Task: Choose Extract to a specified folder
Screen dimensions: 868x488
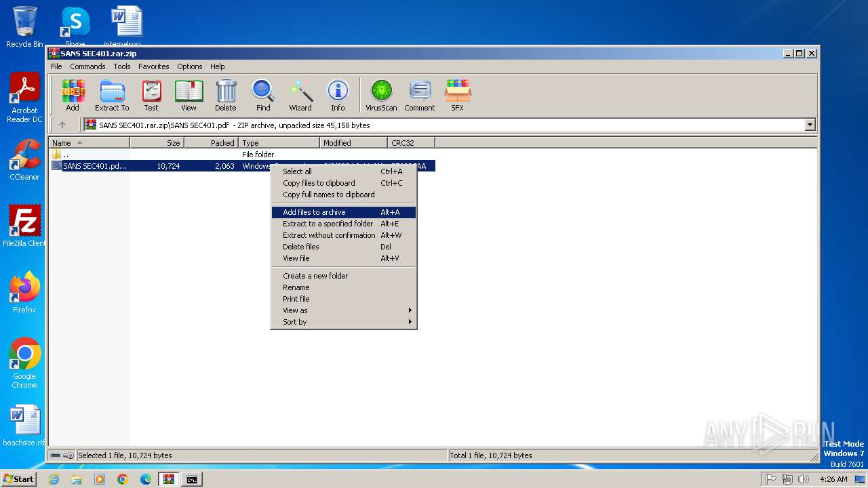Action: pyautogui.click(x=344, y=224)
